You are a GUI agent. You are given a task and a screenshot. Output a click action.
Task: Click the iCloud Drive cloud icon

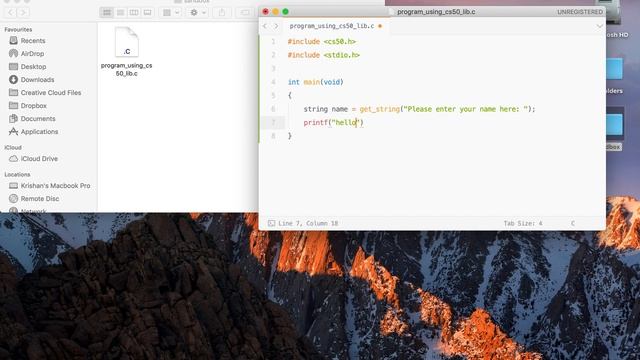coord(13,158)
